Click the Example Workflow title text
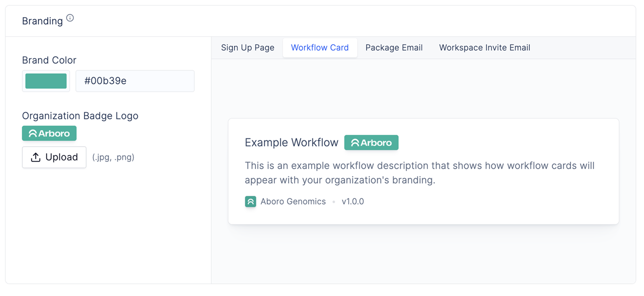The width and height of the screenshot is (644, 296). tap(291, 143)
